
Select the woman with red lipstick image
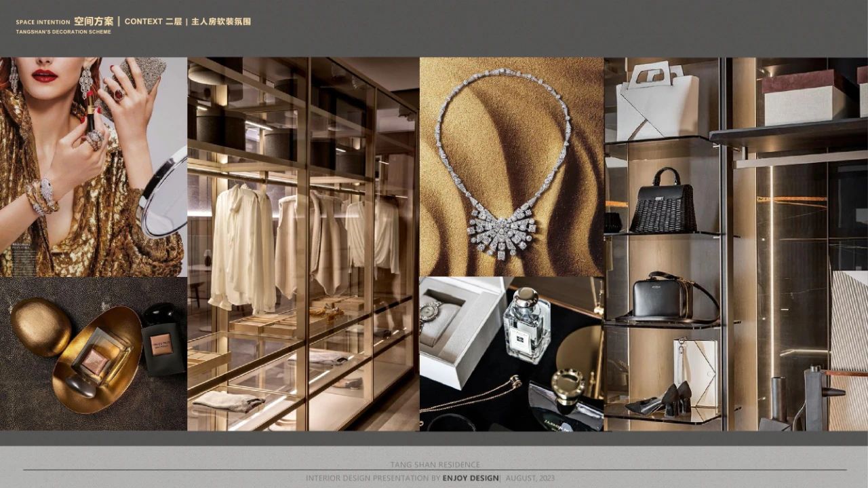(x=93, y=166)
